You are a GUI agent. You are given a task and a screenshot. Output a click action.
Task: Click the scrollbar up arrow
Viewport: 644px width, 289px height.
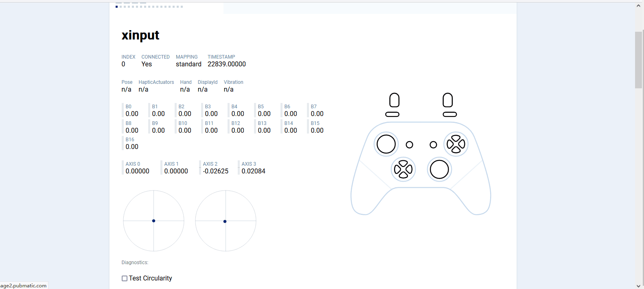[x=638, y=6]
